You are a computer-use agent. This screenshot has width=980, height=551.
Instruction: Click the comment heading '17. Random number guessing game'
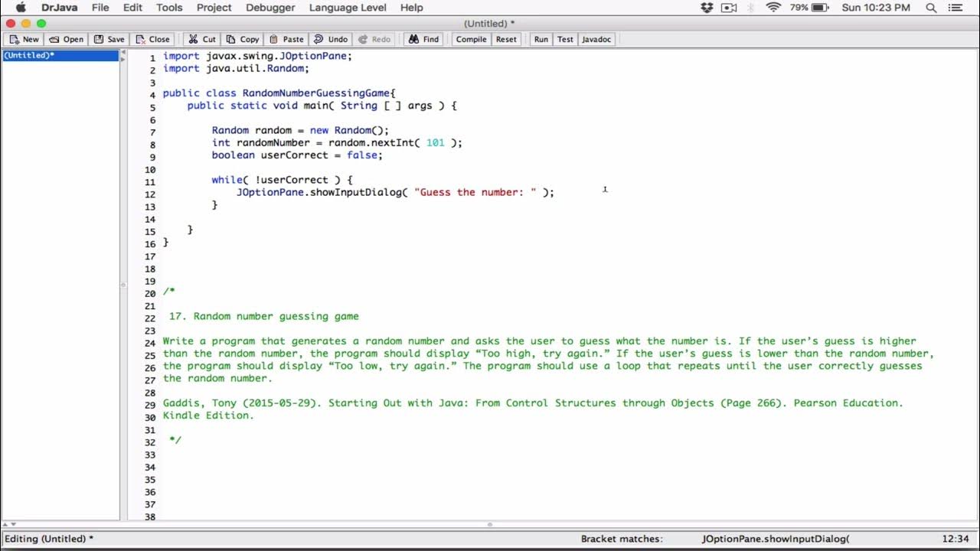pos(264,317)
